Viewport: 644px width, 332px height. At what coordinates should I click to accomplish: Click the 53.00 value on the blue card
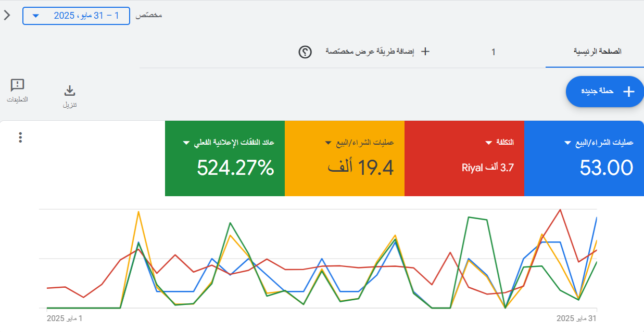(x=607, y=168)
